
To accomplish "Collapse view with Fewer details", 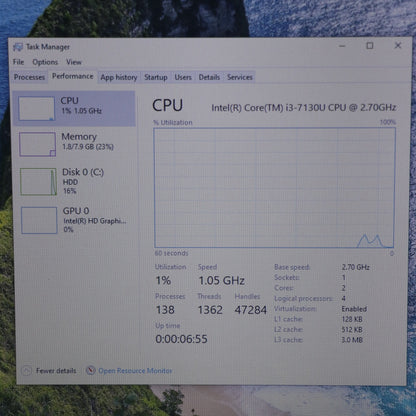I will click(x=56, y=371).
